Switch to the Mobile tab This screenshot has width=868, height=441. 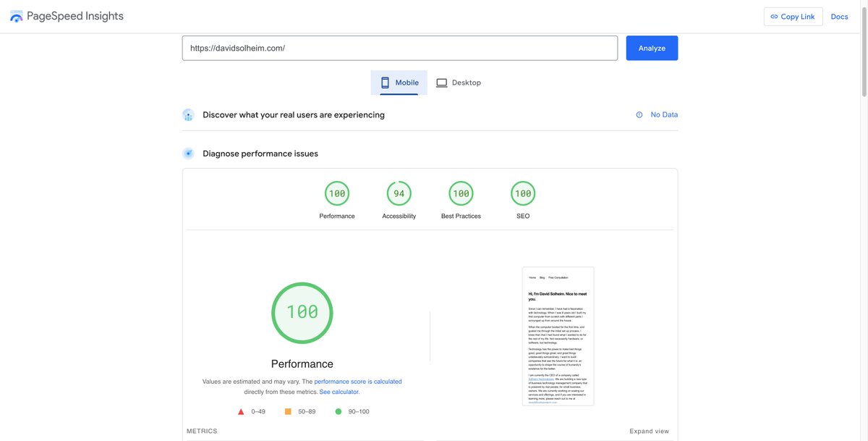tap(399, 83)
